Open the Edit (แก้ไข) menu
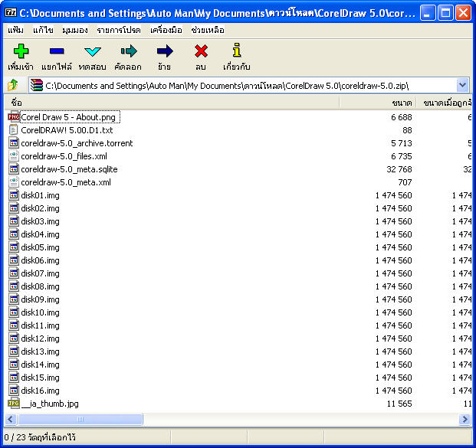The width and height of the screenshot is (476, 448). point(43,30)
